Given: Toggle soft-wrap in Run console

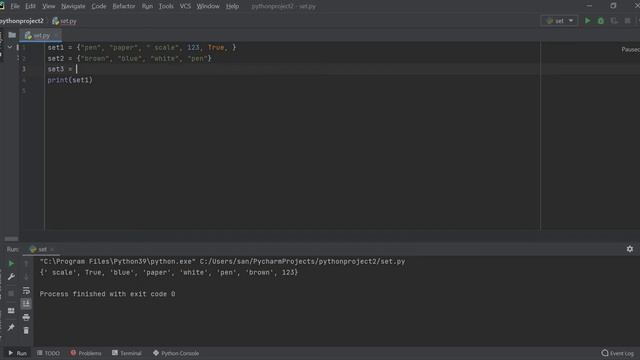Looking at the screenshot, I should pyautogui.click(x=26, y=291).
